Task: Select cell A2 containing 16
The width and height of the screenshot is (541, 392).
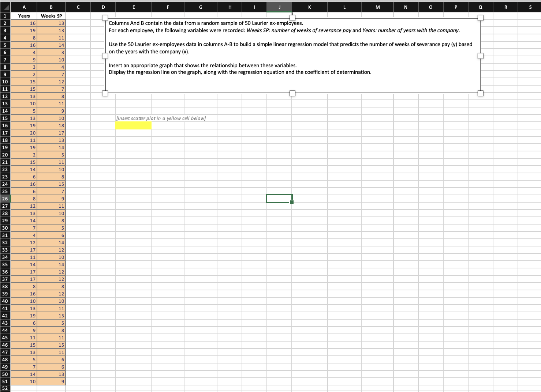Action: pos(24,23)
